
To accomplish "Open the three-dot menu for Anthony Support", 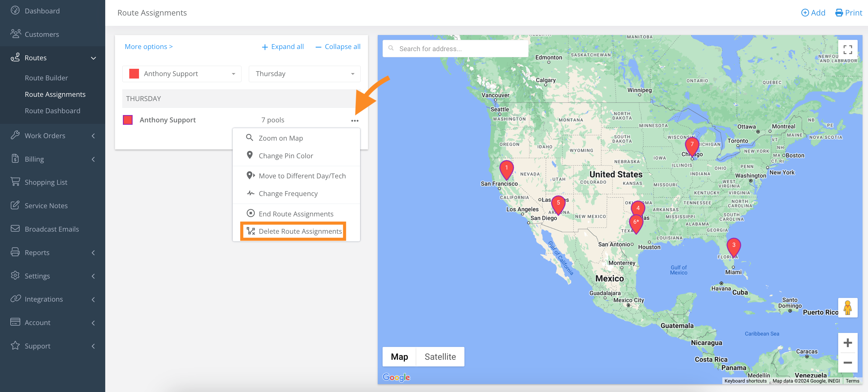I will pos(355,121).
